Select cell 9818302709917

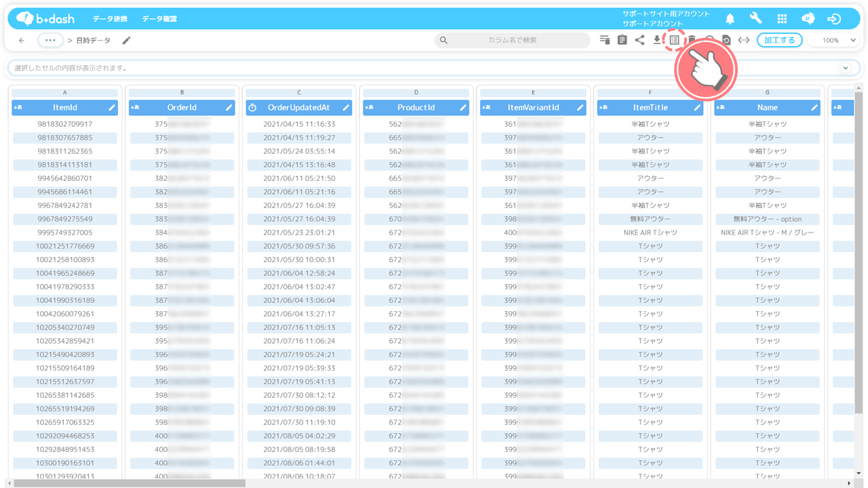(x=64, y=125)
